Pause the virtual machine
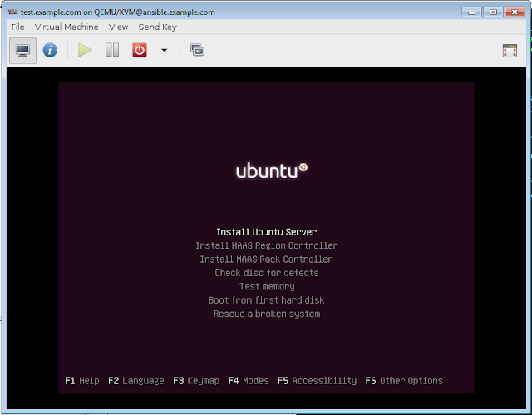 point(112,50)
